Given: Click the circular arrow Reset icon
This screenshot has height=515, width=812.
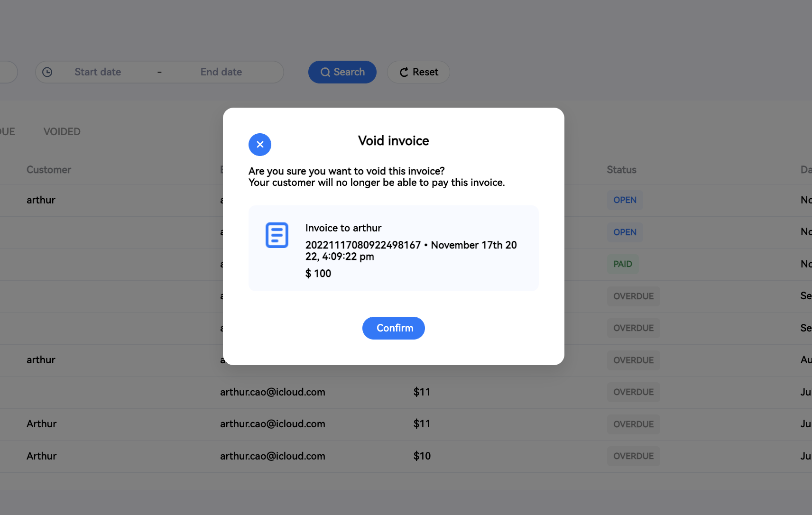Looking at the screenshot, I should [x=404, y=72].
